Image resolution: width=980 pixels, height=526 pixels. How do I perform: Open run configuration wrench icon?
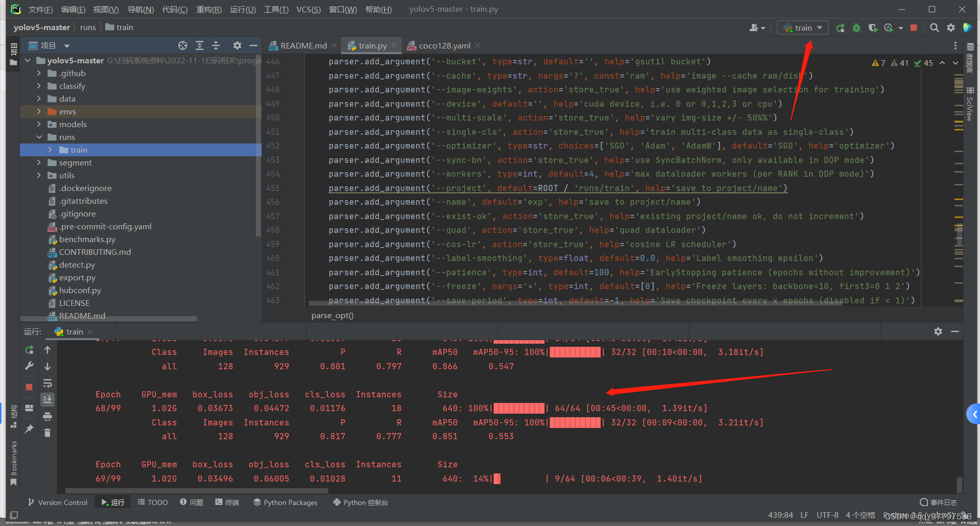point(29,366)
